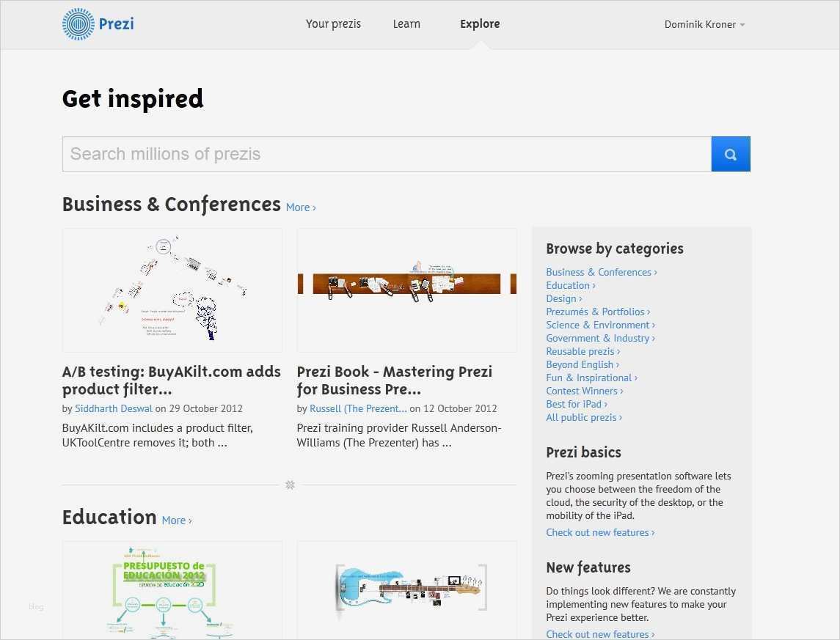The width and height of the screenshot is (840, 640).
Task: Click More next to Business & Conferences
Action: [x=300, y=207]
